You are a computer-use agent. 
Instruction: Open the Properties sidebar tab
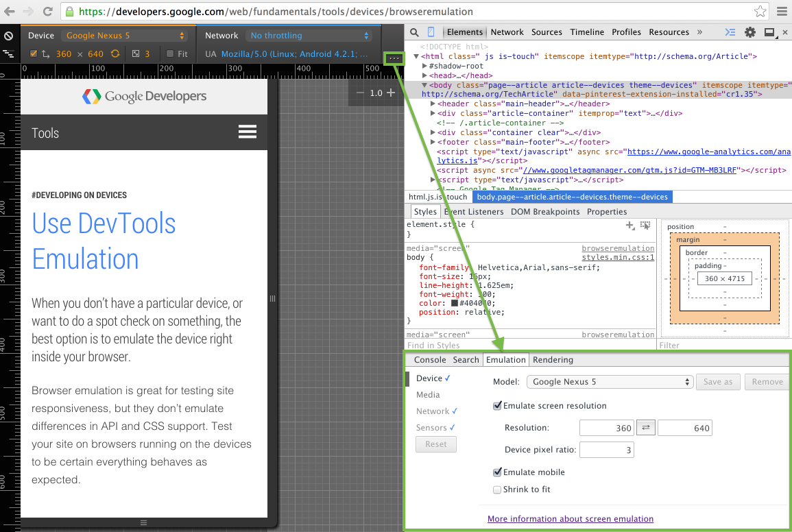607,212
